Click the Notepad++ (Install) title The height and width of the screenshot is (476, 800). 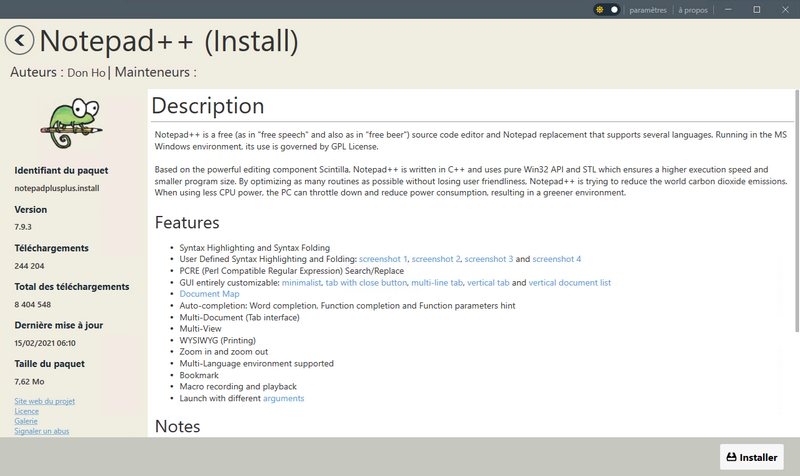tap(169, 41)
